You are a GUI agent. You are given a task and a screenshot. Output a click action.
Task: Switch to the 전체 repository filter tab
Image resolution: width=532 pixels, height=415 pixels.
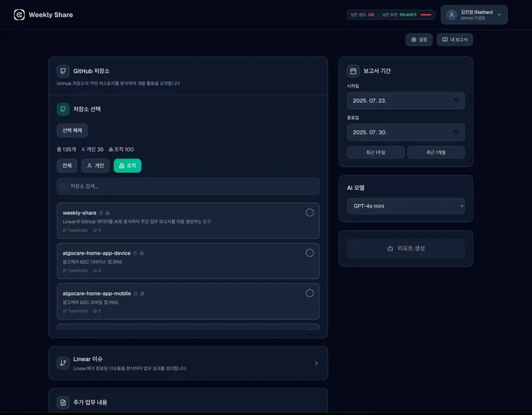coord(67,166)
